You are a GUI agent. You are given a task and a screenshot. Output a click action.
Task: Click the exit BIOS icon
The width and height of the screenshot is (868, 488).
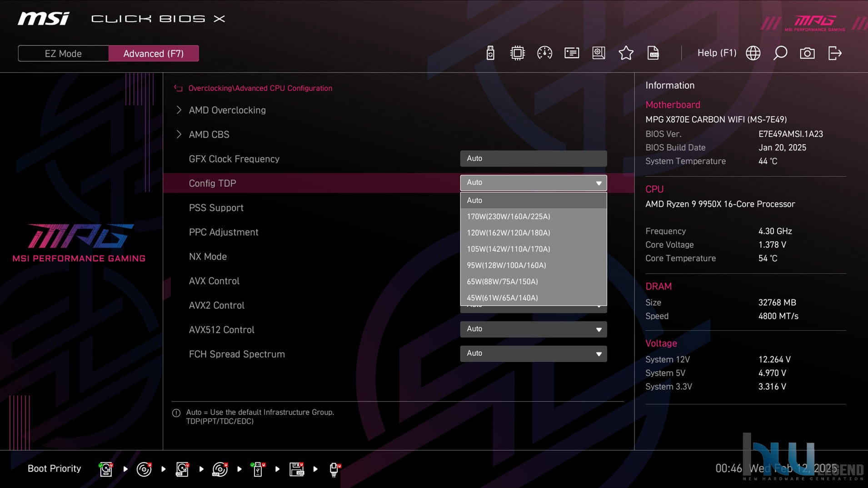[x=835, y=53]
